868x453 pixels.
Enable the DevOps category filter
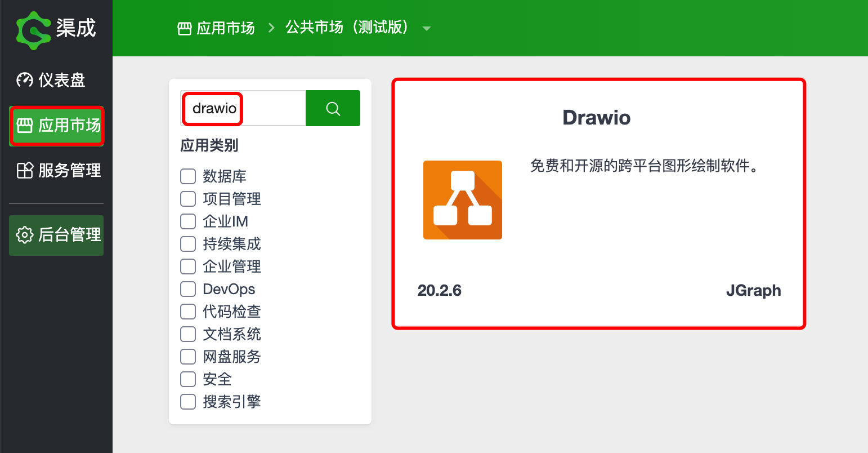(188, 289)
